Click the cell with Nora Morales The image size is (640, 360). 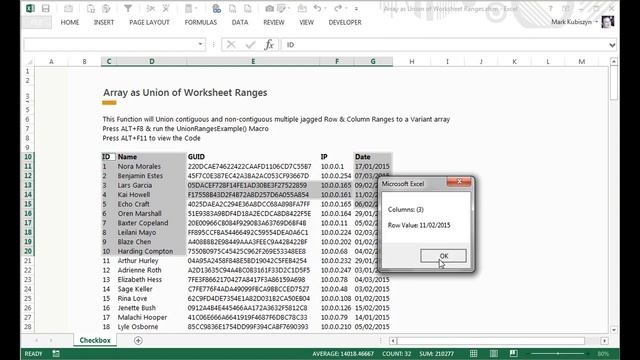[151, 166]
